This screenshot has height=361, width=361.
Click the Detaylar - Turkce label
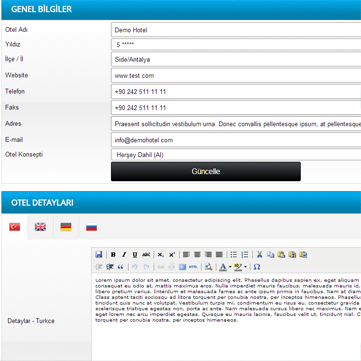31,321
